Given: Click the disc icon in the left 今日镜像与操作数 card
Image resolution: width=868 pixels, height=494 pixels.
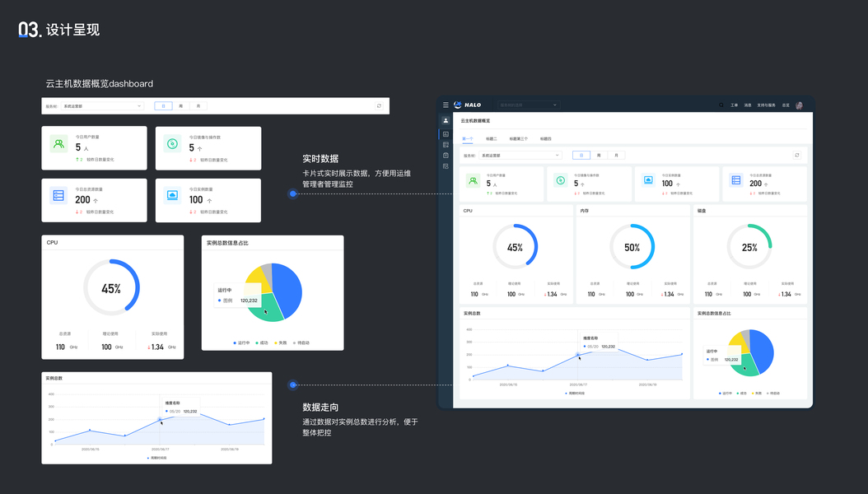Looking at the screenshot, I should click(x=172, y=144).
